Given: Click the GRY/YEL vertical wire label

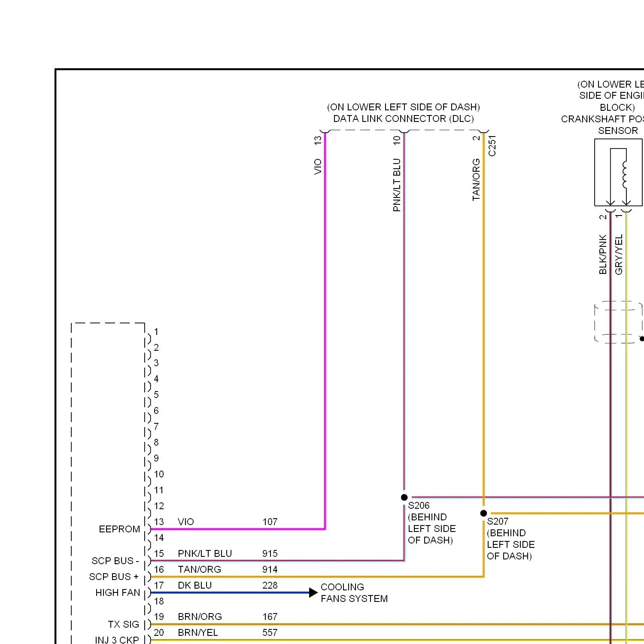Looking at the screenshot, I should (x=619, y=254).
